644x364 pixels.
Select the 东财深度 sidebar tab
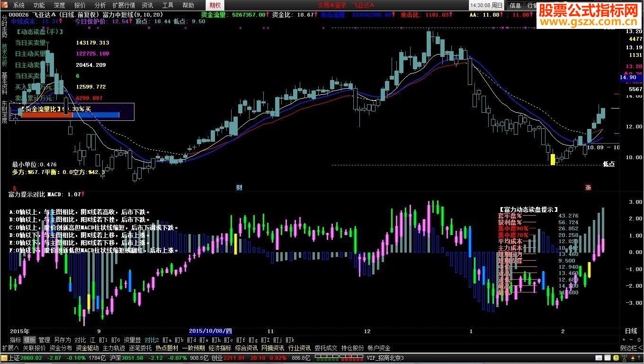(4, 112)
